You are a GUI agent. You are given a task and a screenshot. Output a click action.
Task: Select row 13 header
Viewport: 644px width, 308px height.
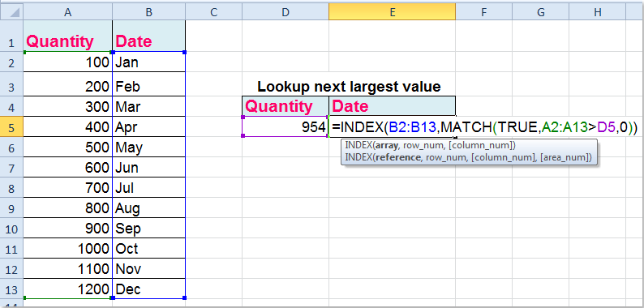11,289
